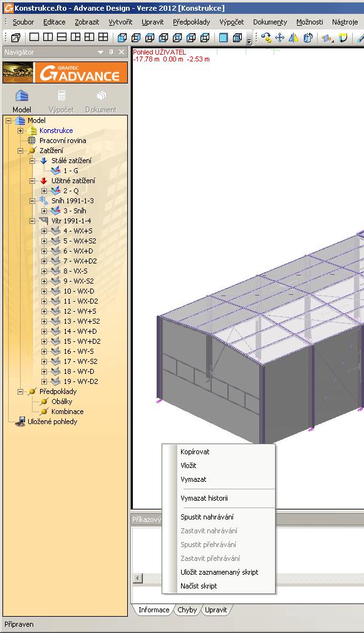Click the copy elements toolbar icon
The image size is (364, 633).
[x=266, y=38]
